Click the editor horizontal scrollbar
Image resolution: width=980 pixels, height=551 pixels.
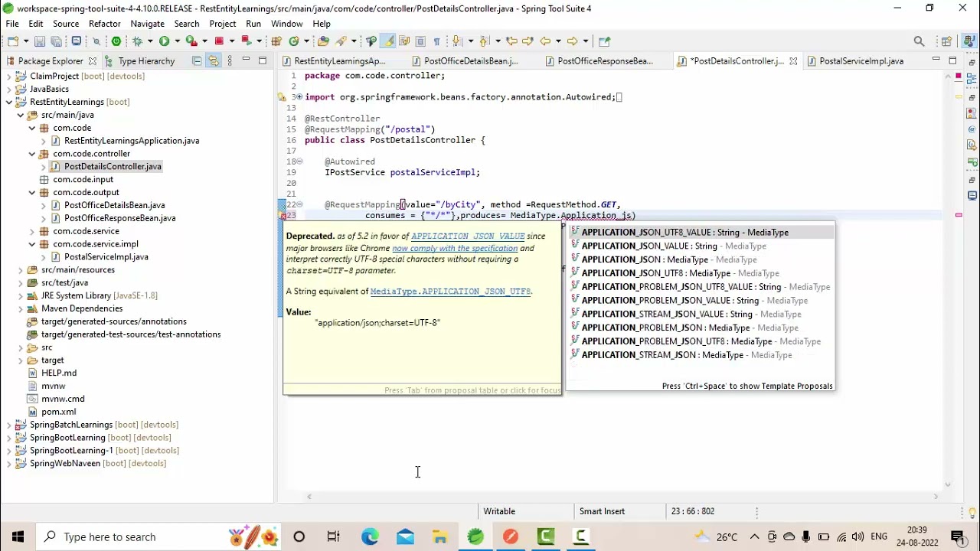(x=622, y=497)
